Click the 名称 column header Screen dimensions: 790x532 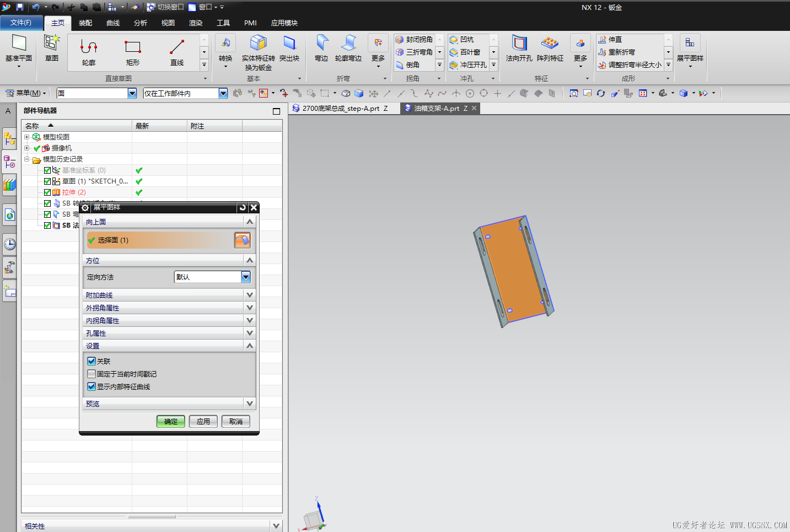77,126
